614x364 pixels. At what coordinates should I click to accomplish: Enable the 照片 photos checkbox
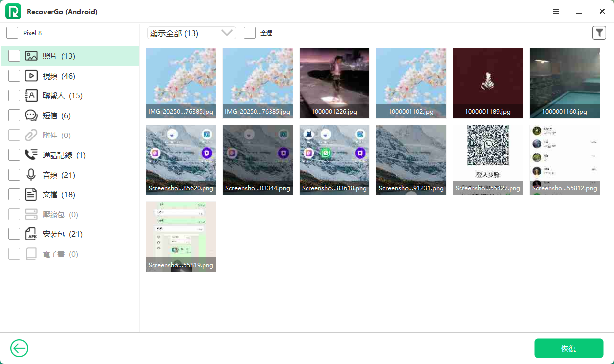(14, 56)
